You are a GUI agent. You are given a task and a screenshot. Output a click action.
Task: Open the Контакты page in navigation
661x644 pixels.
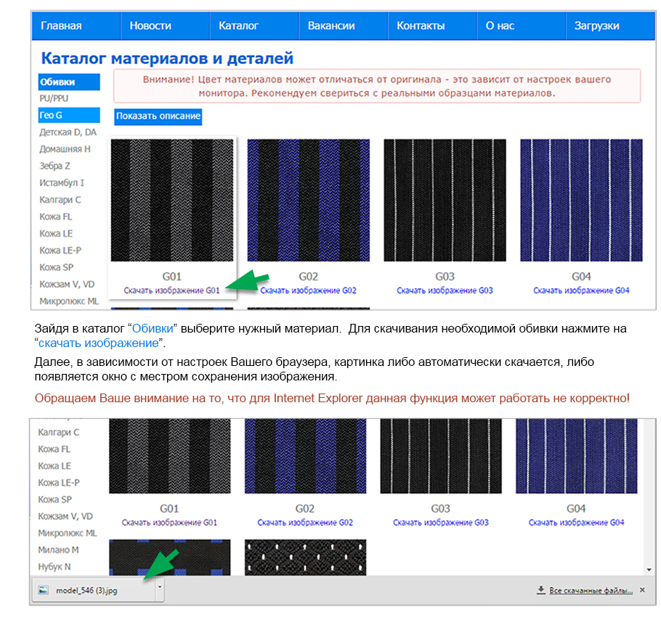(421, 25)
